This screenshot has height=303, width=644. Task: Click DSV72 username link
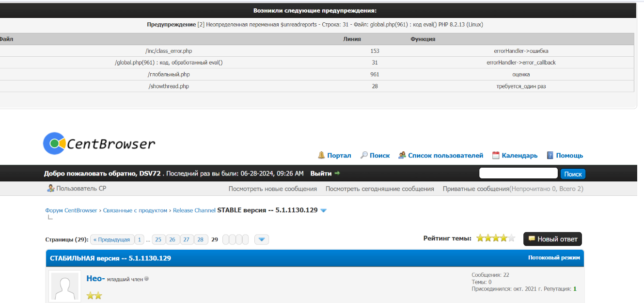[151, 173]
